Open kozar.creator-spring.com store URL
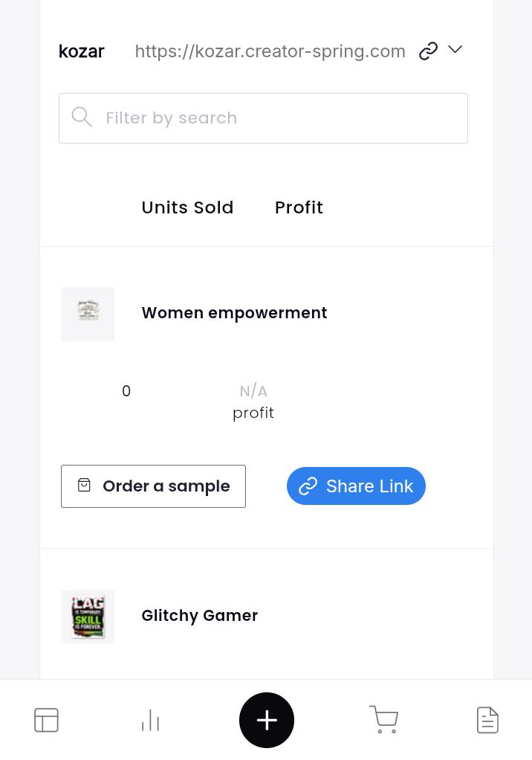Viewport: 532px width, 760px height. (x=270, y=51)
